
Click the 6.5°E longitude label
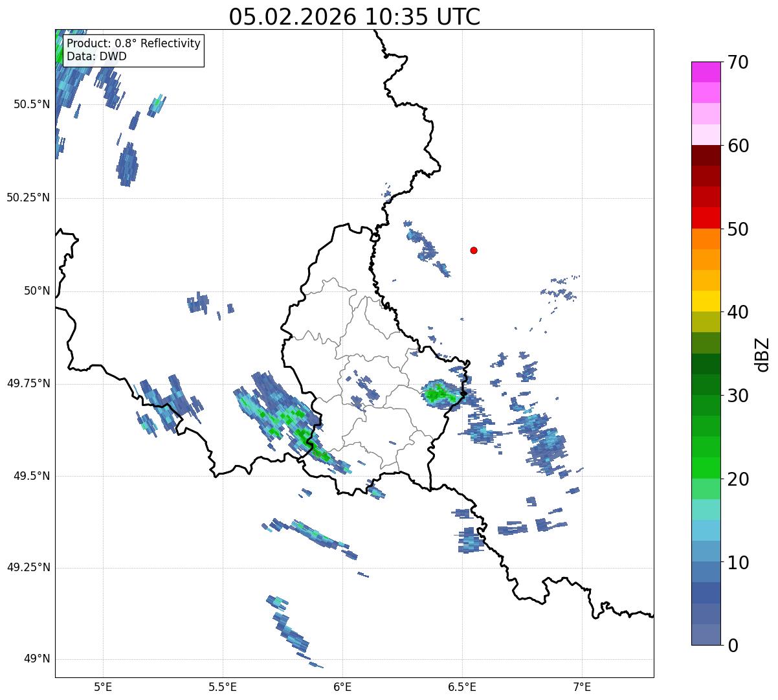click(x=462, y=687)
